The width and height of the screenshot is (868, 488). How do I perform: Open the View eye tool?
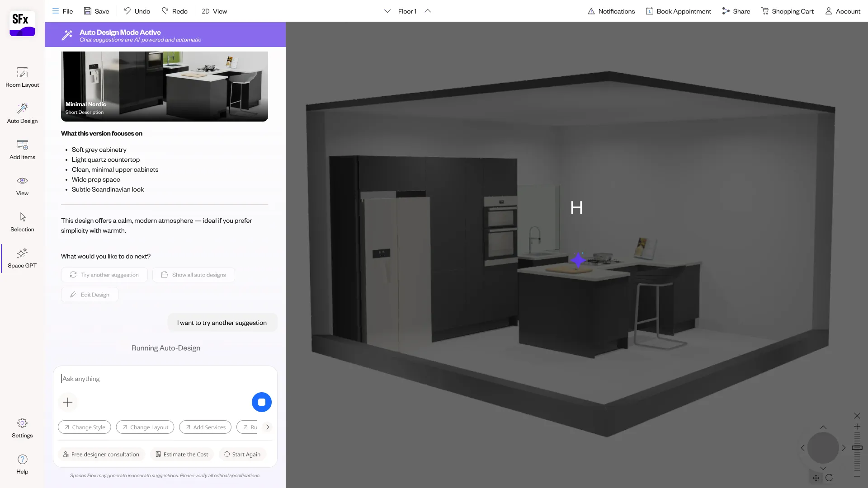(22, 186)
